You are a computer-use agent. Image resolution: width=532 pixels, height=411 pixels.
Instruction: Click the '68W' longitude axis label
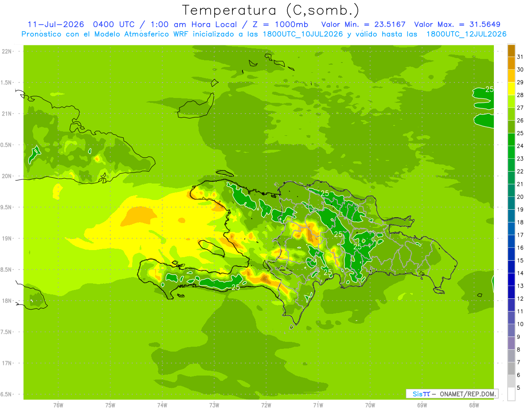tap(473, 405)
